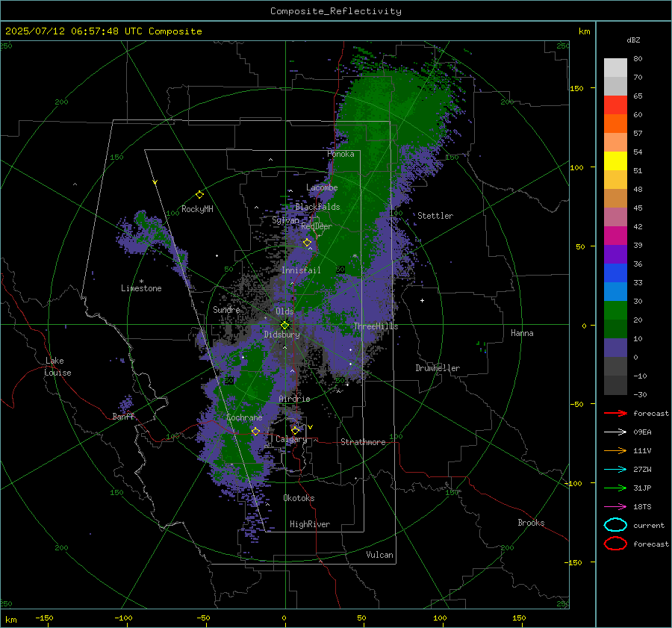Click the cyan 27ZW arrow icon
Image resolution: width=672 pixels, height=628 pixels.
click(615, 470)
